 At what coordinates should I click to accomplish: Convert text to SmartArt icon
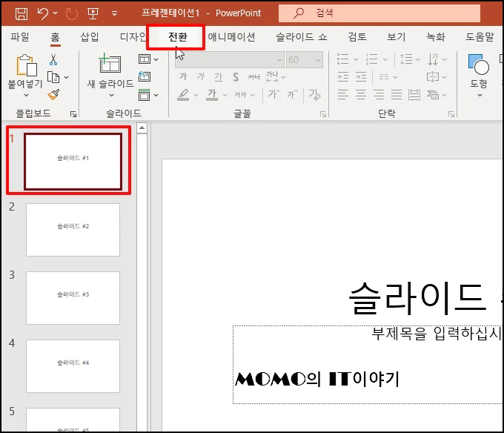click(437, 95)
